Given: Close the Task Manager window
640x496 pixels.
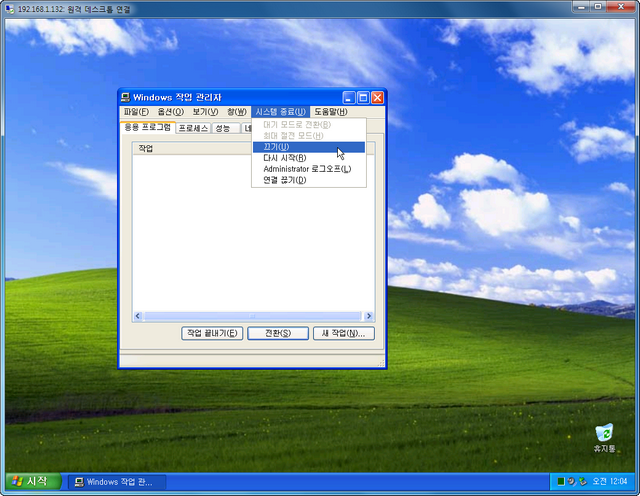Looking at the screenshot, I should point(378,98).
